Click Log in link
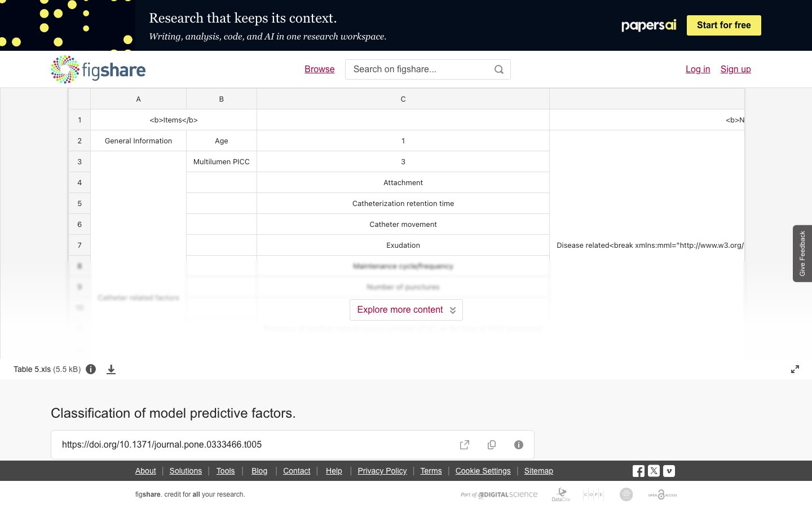Screen dimensions: 812x508 point(698,69)
